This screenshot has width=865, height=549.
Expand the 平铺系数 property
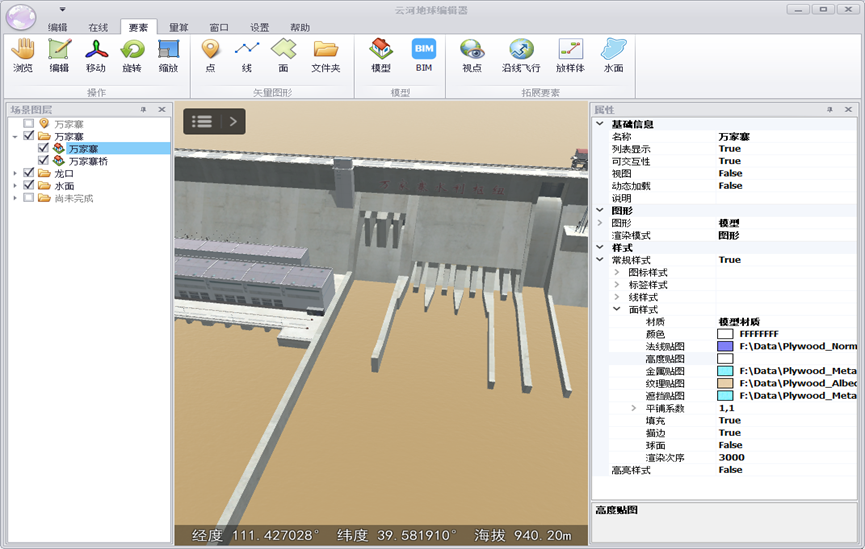(x=634, y=408)
